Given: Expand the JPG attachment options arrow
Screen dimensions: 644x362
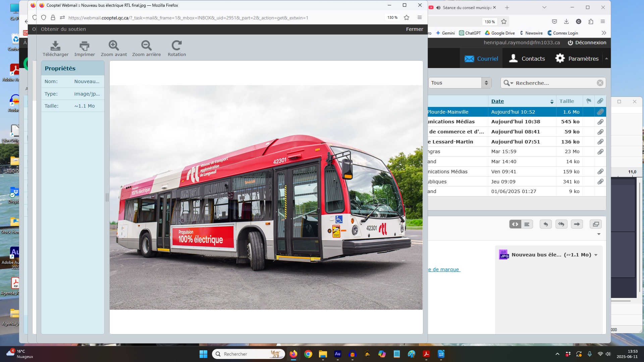Looking at the screenshot, I should pyautogui.click(x=596, y=255).
